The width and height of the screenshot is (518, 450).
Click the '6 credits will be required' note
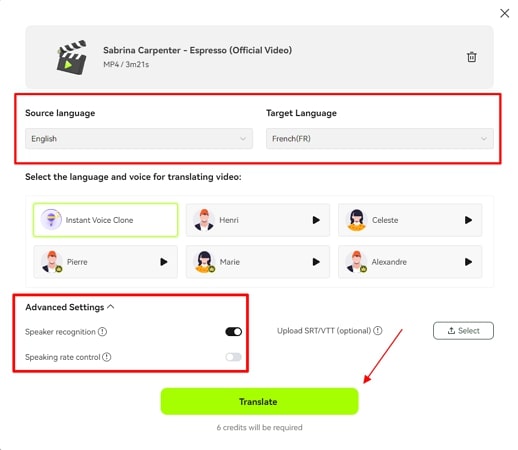(259, 427)
